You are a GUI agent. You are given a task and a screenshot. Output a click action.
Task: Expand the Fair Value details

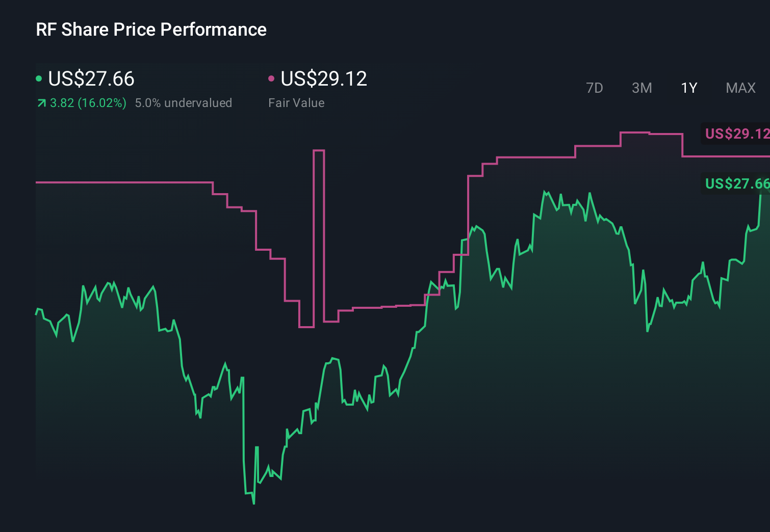296,102
